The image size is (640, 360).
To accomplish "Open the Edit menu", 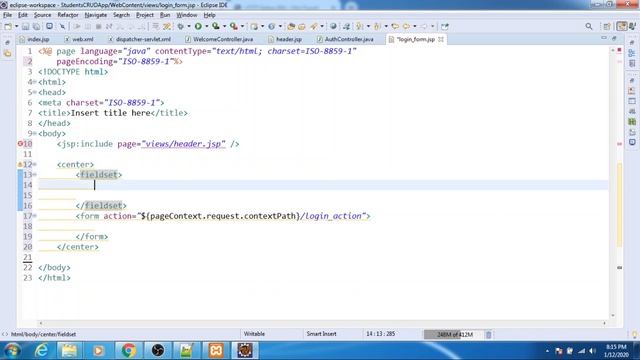I will tap(22, 15).
